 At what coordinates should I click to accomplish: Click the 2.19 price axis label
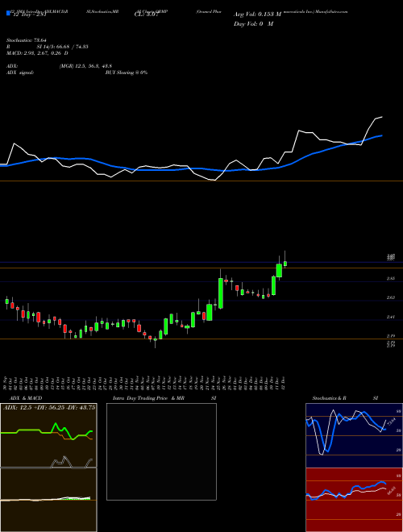(391, 336)
